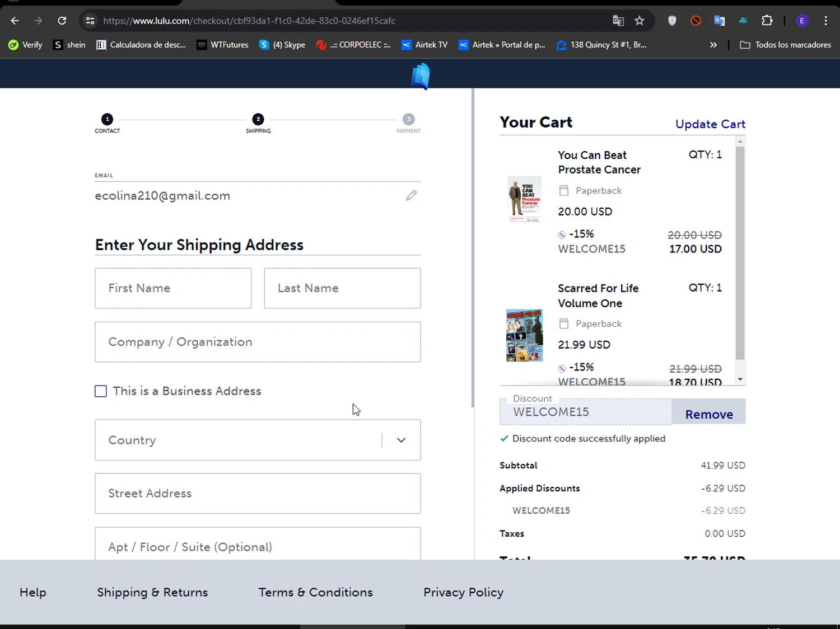
Task: Click Scarred For Life Volume One title
Action: point(598,295)
